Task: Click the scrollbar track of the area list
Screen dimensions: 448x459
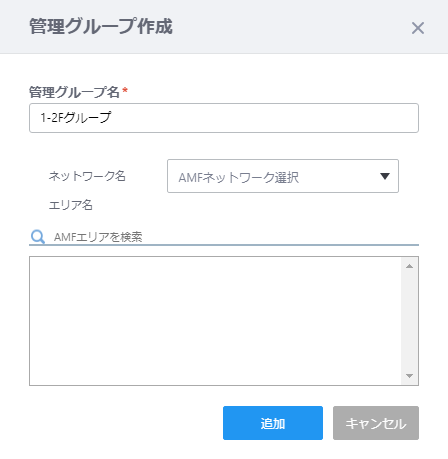Action: (410, 321)
